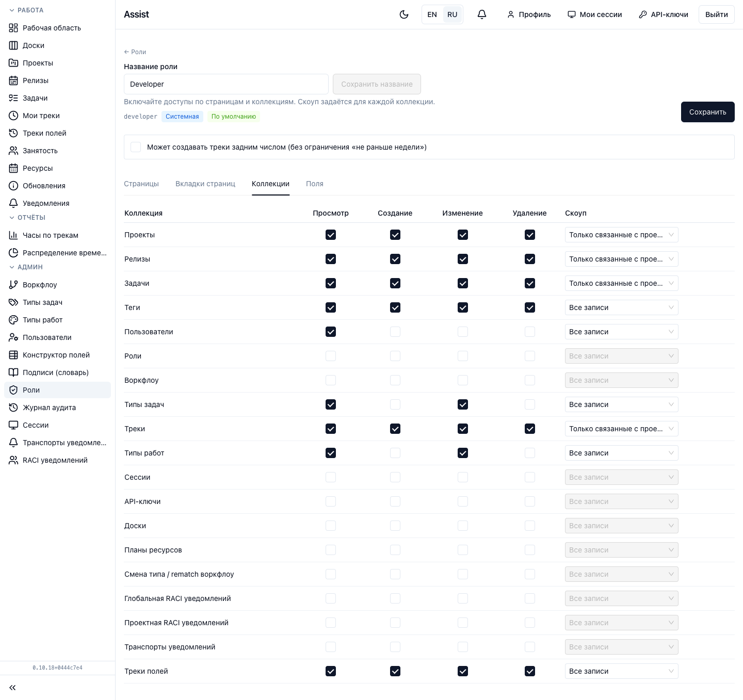Click the Воркфлоу branch icon

point(13,285)
